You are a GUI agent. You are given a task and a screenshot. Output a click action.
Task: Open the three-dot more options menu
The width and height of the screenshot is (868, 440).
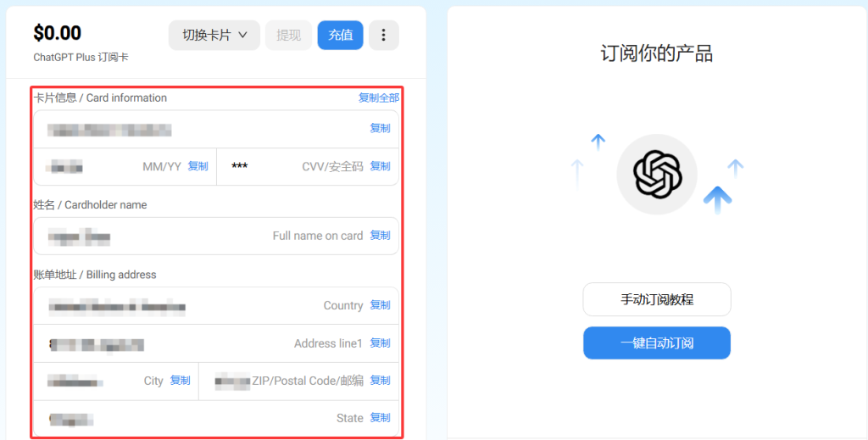384,36
